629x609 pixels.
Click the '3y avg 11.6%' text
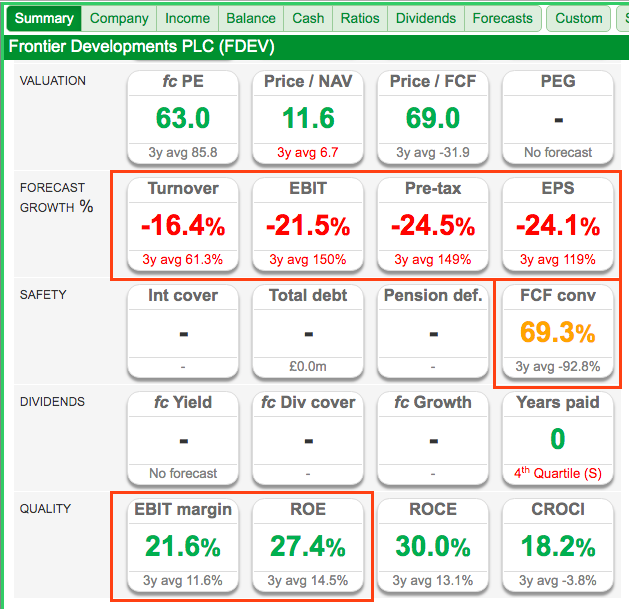tap(183, 581)
